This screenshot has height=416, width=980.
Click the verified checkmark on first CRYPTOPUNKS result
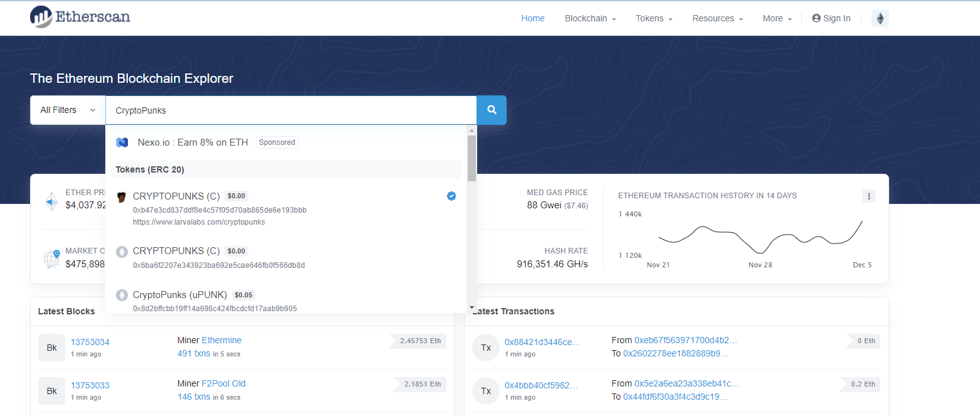451,196
